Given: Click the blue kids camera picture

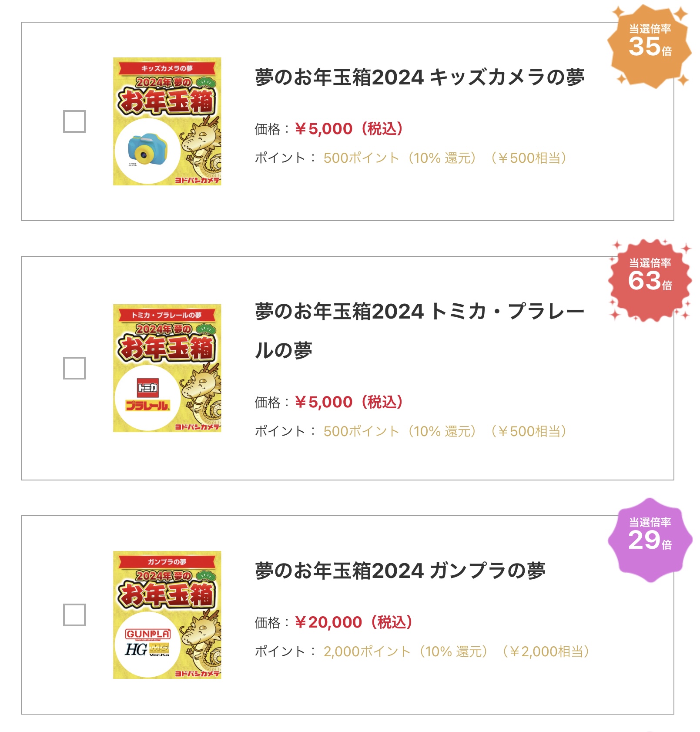Looking at the screenshot, I should coord(147,149).
